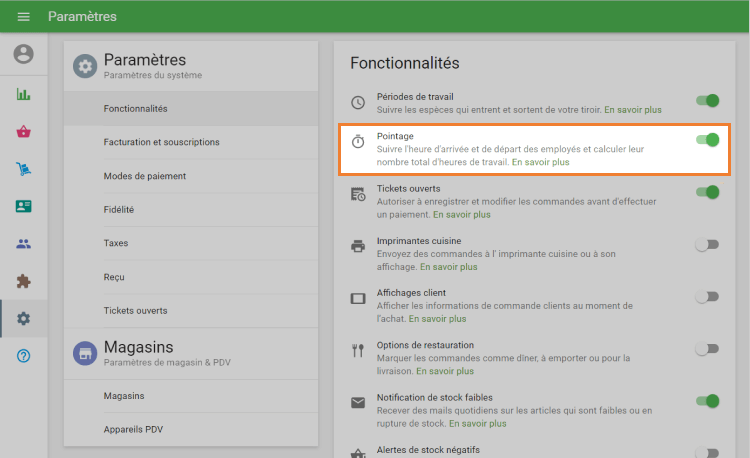Click En savoir plus for Tickets ouverts feature
Image resolution: width=750 pixels, height=458 pixels.
tap(462, 215)
